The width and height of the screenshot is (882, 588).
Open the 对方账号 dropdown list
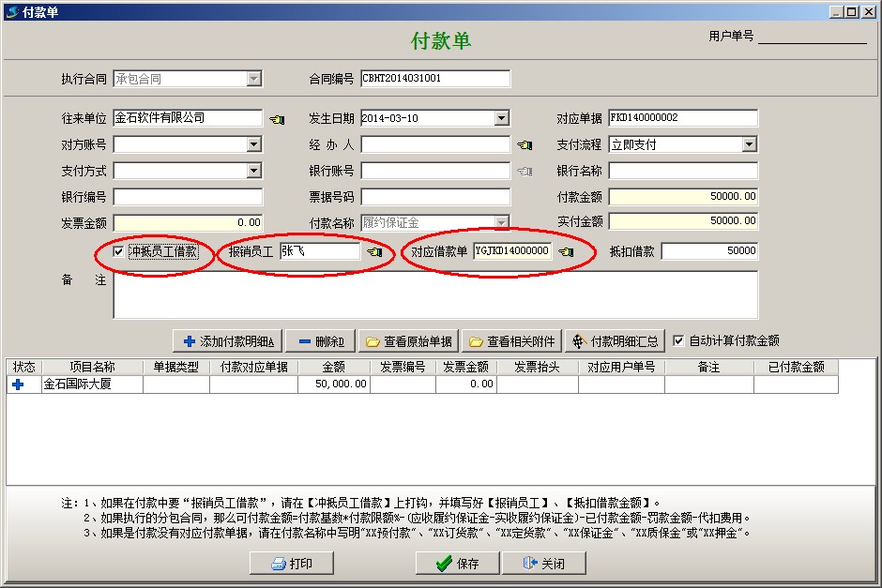tap(253, 144)
